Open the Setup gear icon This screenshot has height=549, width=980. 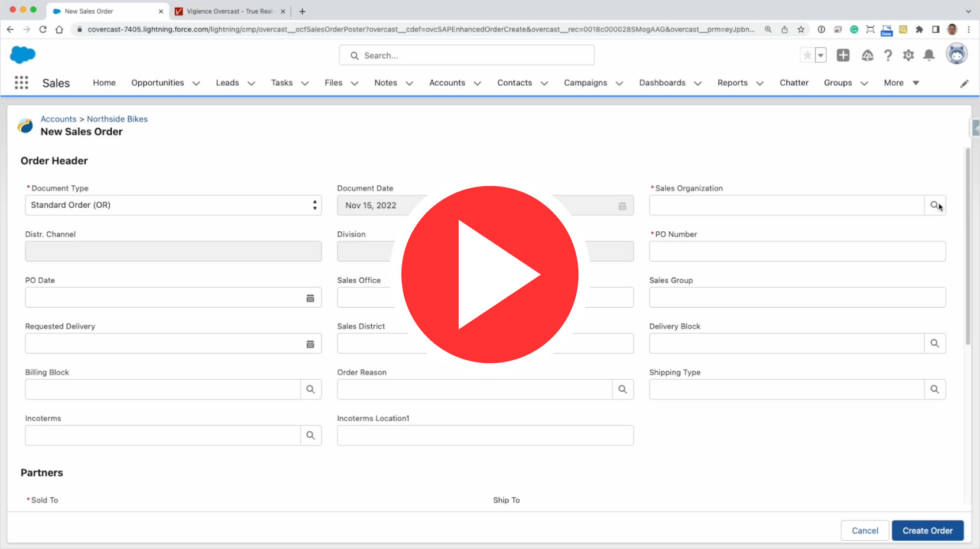click(x=908, y=56)
